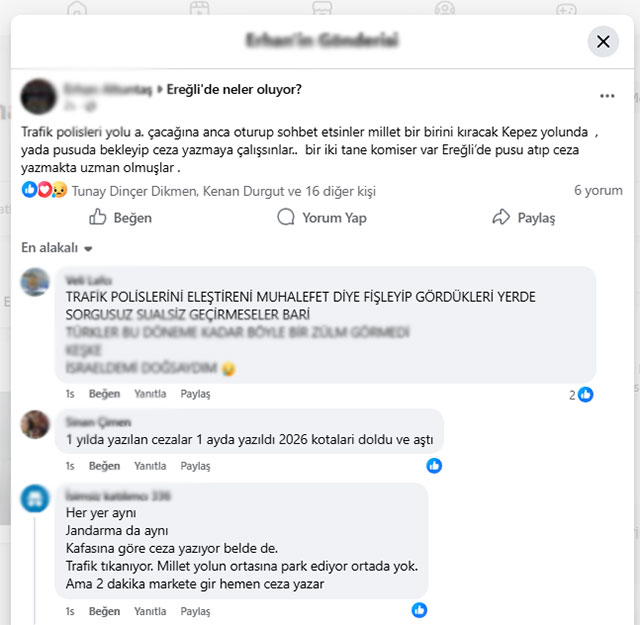The height and width of the screenshot is (625, 640).
Task: Open the post author's profile picture
Action: point(38,97)
